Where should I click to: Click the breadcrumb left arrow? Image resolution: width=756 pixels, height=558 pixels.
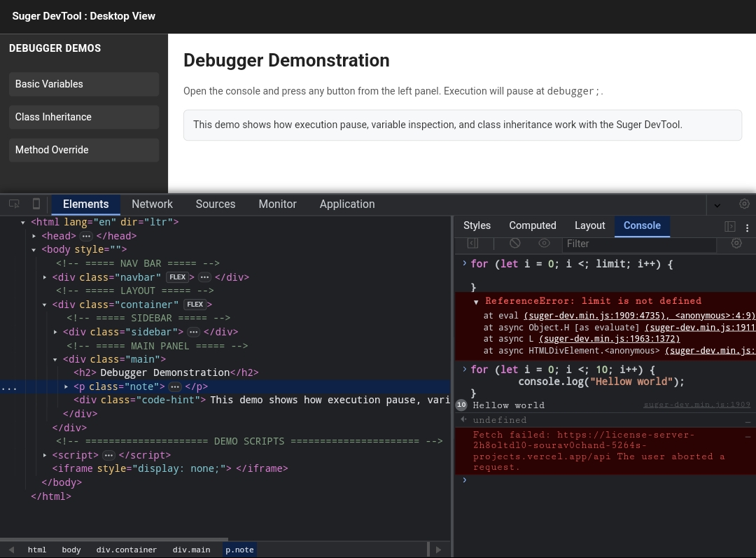click(x=11, y=550)
